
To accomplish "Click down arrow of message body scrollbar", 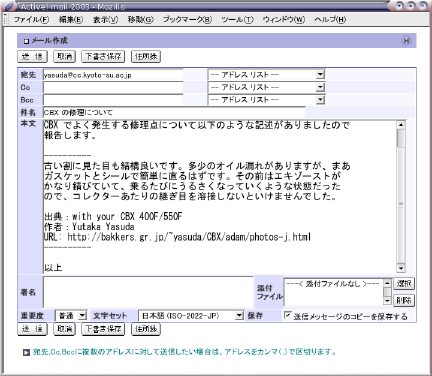I will point(401,268).
